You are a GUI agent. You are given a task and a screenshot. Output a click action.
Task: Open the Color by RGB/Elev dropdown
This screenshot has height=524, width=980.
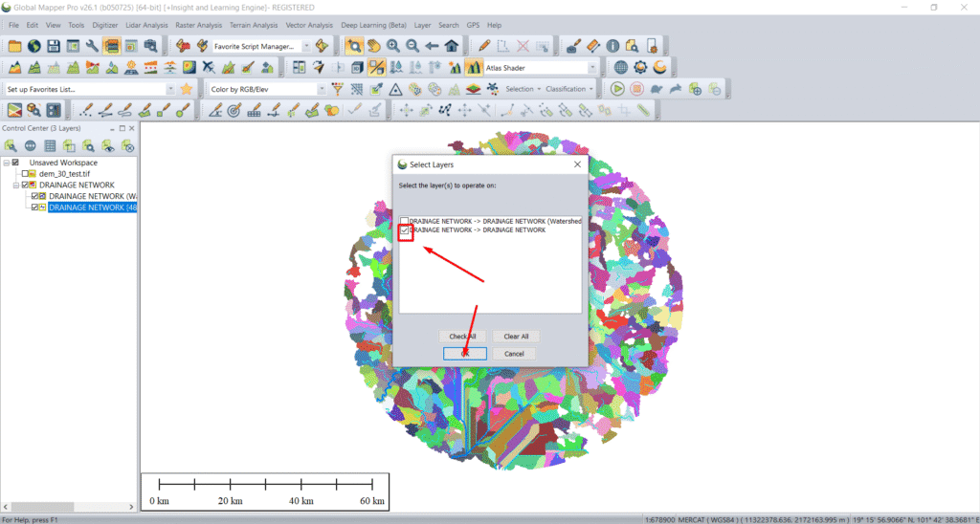pyautogui.click(x=322, y=89)
